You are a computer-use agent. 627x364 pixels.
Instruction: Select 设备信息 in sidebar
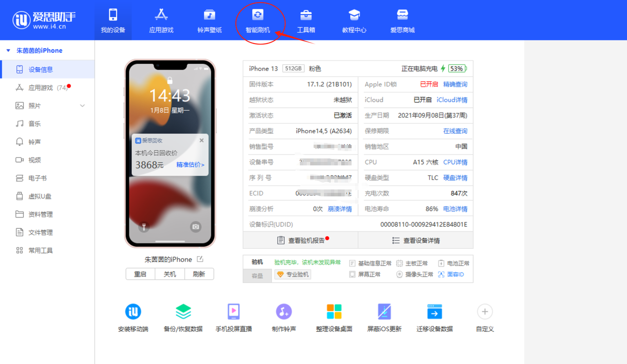(x=47, y=70)
